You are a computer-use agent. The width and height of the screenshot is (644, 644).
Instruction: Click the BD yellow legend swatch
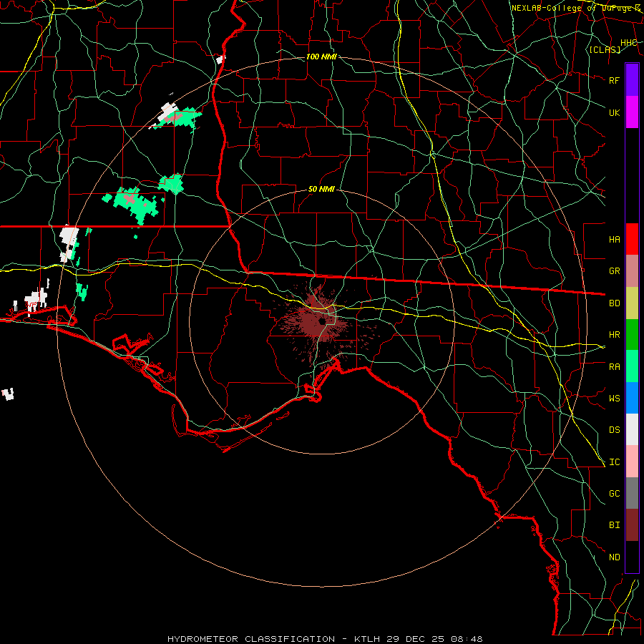pyautogui.click(x=632, y=303)
